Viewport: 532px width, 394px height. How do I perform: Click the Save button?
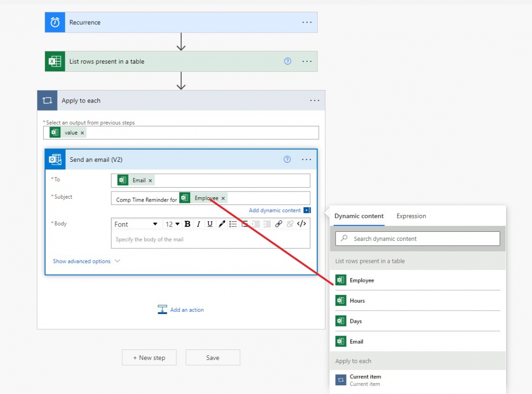(212, 357)
